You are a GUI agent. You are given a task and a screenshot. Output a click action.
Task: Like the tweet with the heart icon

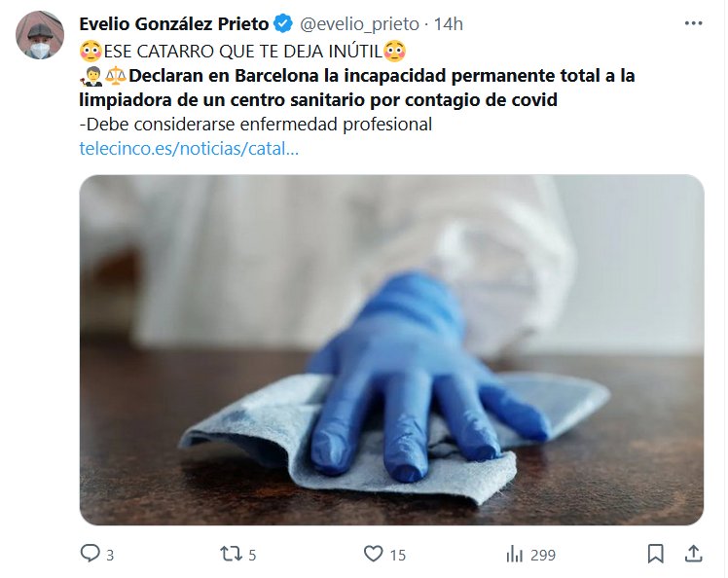(x=373, y=554)
